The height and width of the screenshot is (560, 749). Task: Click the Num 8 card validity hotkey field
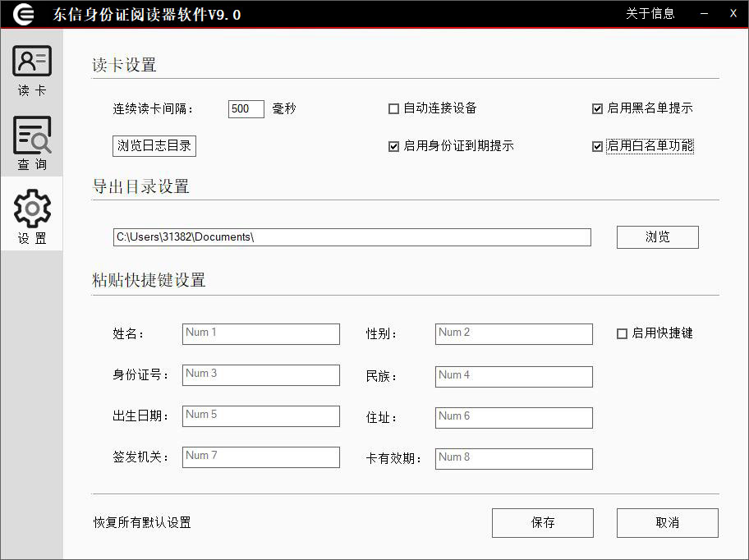(x=513, y=458)
